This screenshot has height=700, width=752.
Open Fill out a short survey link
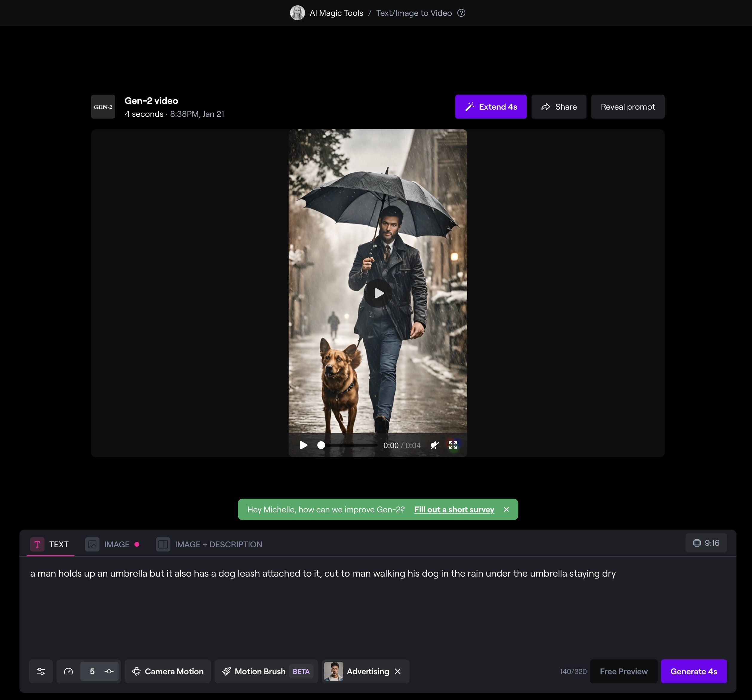(454, 509)
